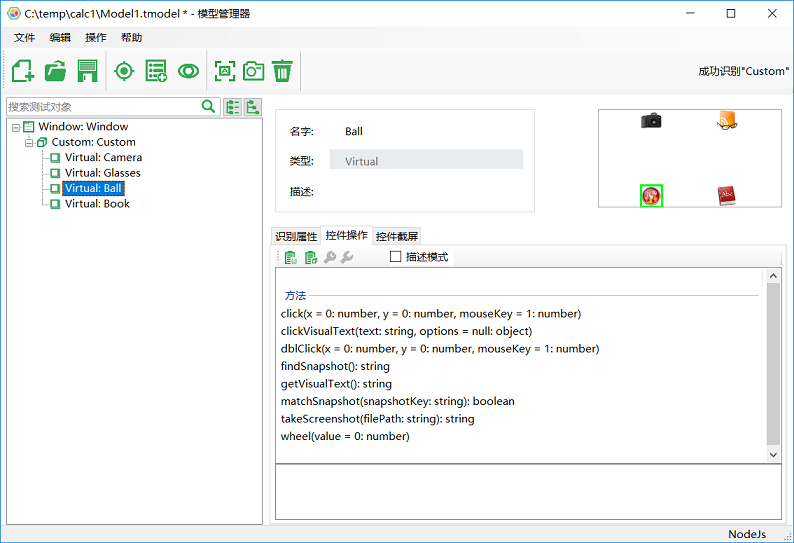The image size is (794, 543).
Task: Click the trash can delete icon
Action: (283, 71)
